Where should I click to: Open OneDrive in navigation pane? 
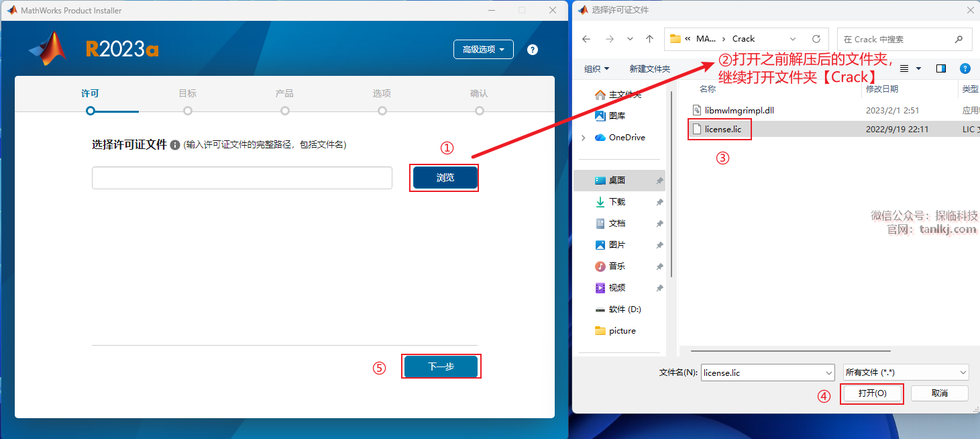click(x=620, y=137)
